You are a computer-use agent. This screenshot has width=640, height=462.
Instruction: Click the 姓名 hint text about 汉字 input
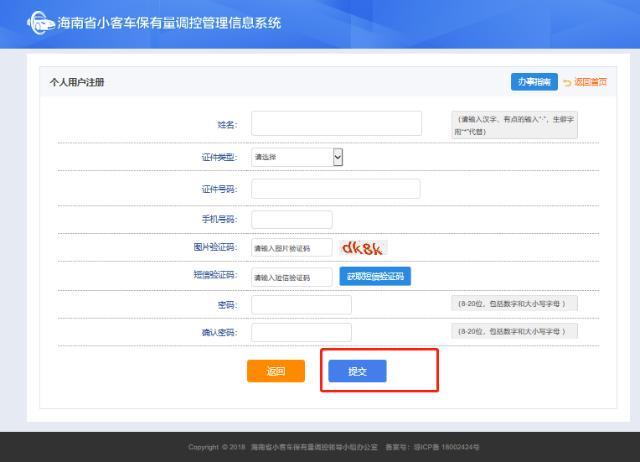pyautogui.click(x=513, y=124)
